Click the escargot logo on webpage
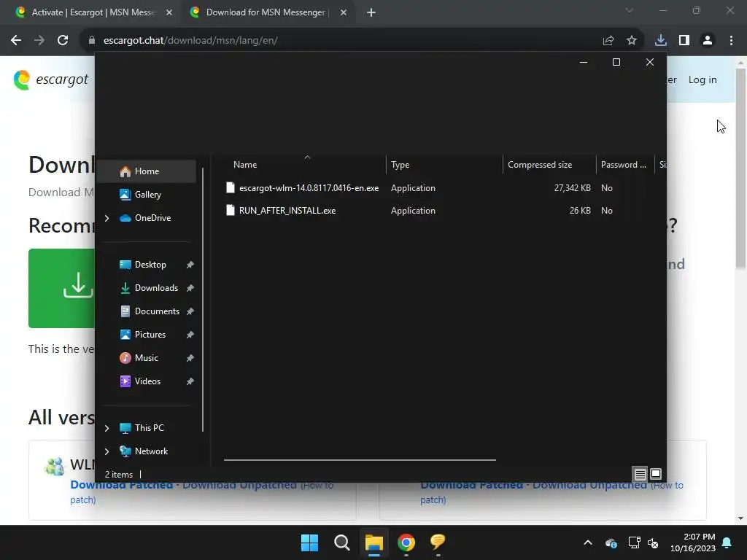747x560 pixels. (x=50, y=79)
